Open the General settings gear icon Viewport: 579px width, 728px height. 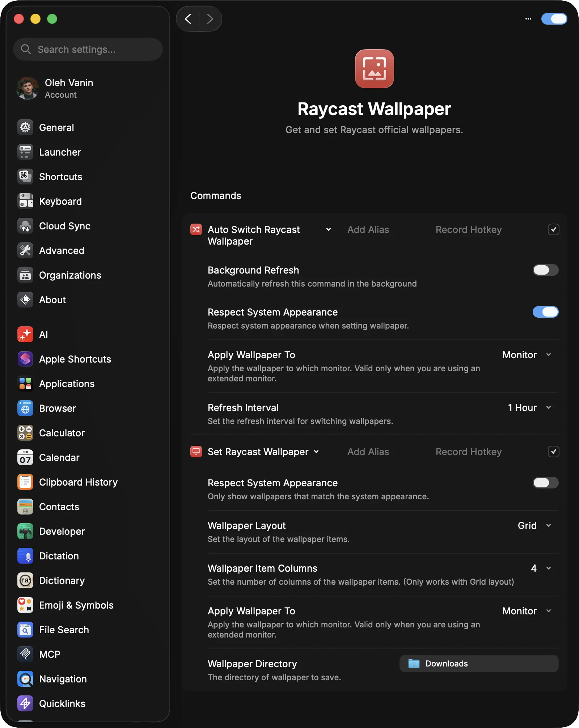[25, 127]
